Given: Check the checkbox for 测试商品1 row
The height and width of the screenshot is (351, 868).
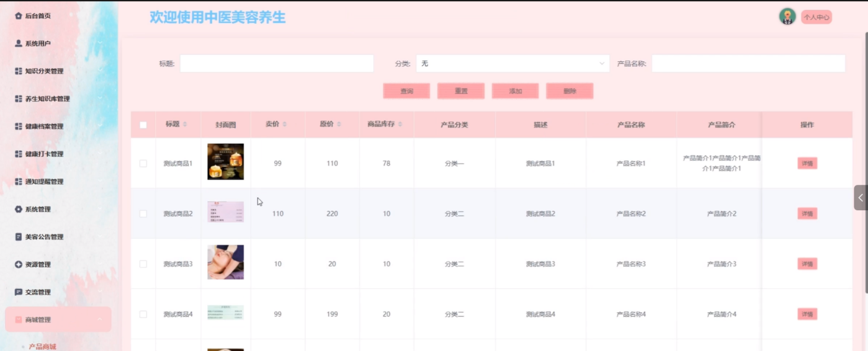Looking at the screenshot, I should pyautogui.click(x=143, y=163).
